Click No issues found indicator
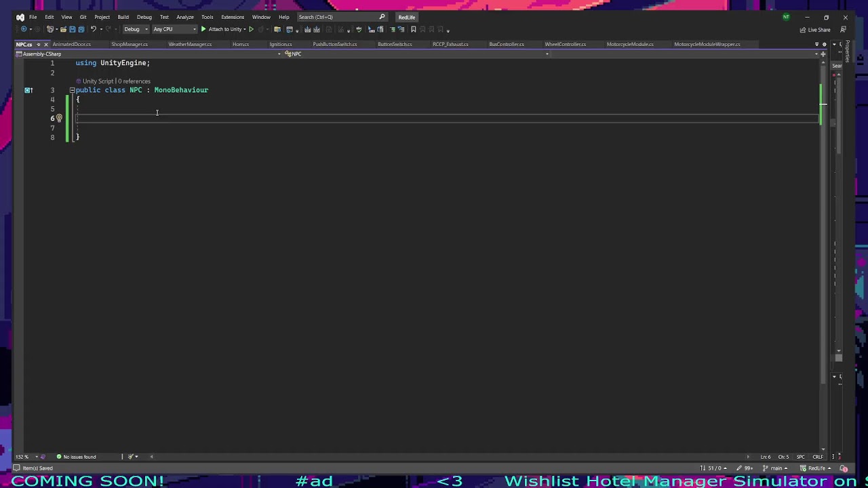The width and height of the screenshot is (868, 488). coord(77,457)
